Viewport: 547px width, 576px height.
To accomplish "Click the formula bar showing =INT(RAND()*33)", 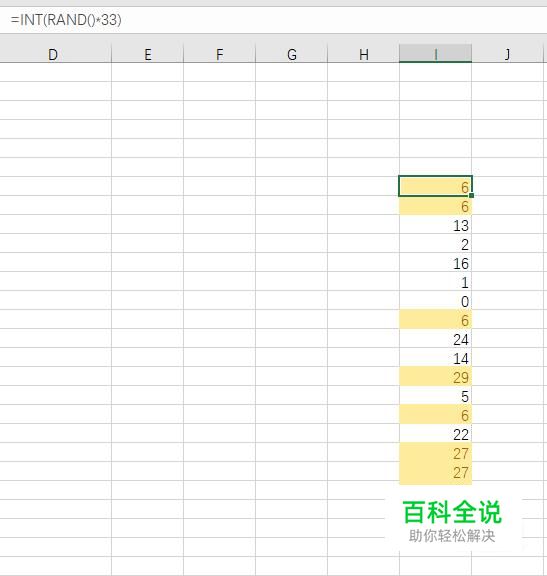I will [273, 20].
